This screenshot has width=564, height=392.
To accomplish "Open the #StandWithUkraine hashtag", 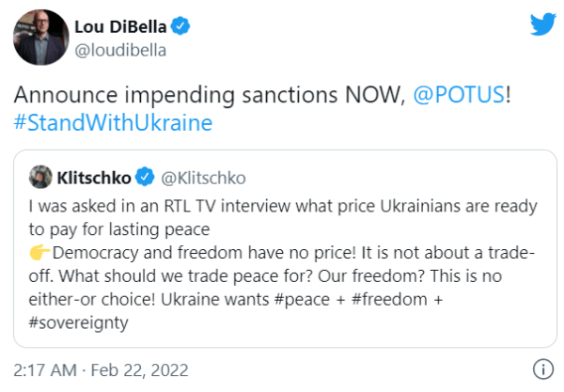I will click(x=112, y=123).
